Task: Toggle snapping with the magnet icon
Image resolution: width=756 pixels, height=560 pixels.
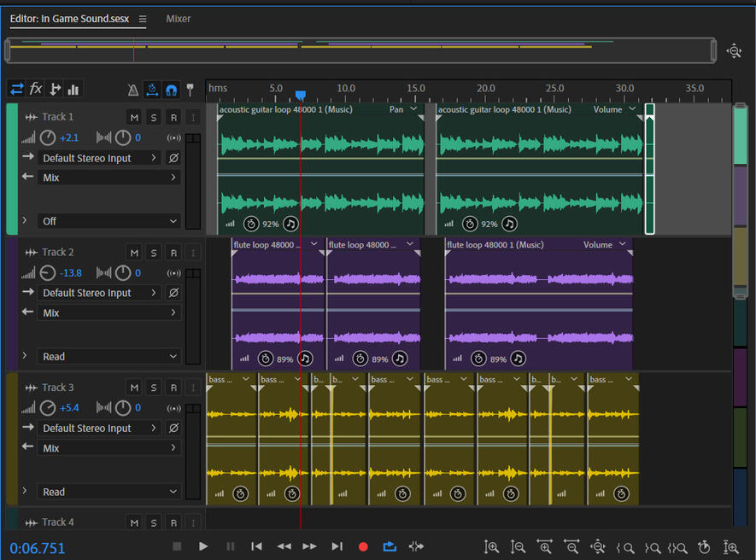Action: tap(171, 90)
